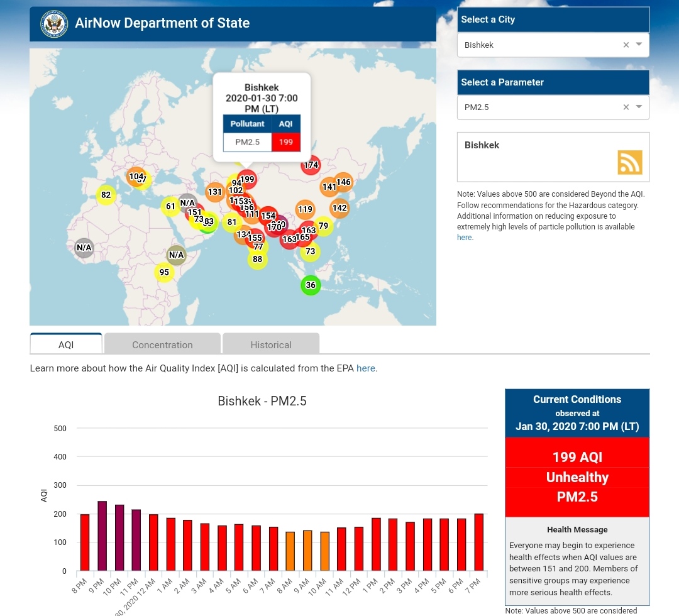Screen dimensions: 679x616
Task: Open the EPA AQI calculation 'here' link
Action: point(366,368)
